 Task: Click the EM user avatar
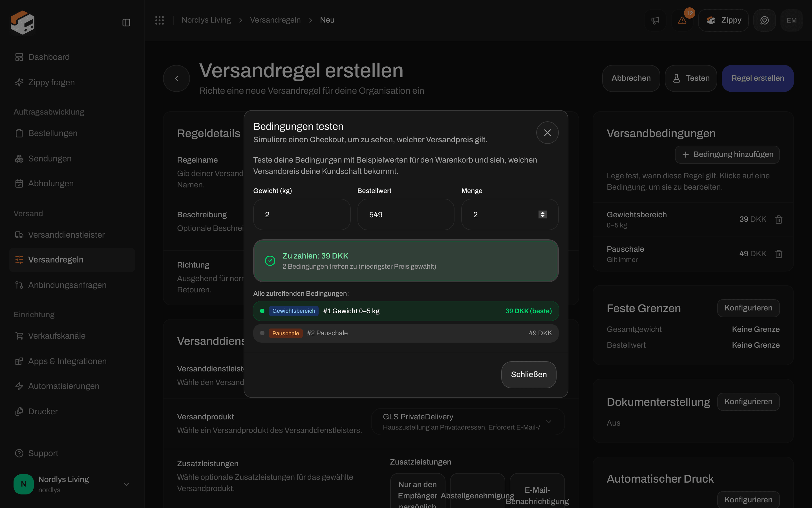791,20
